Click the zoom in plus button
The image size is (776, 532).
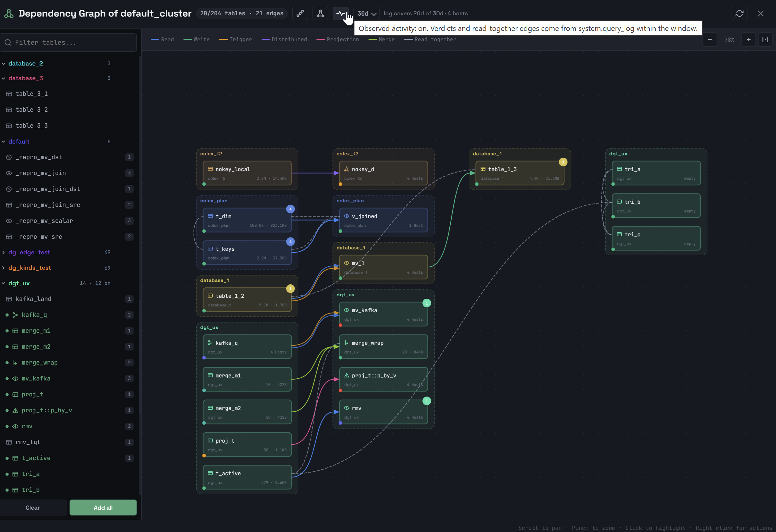[749, 39]
